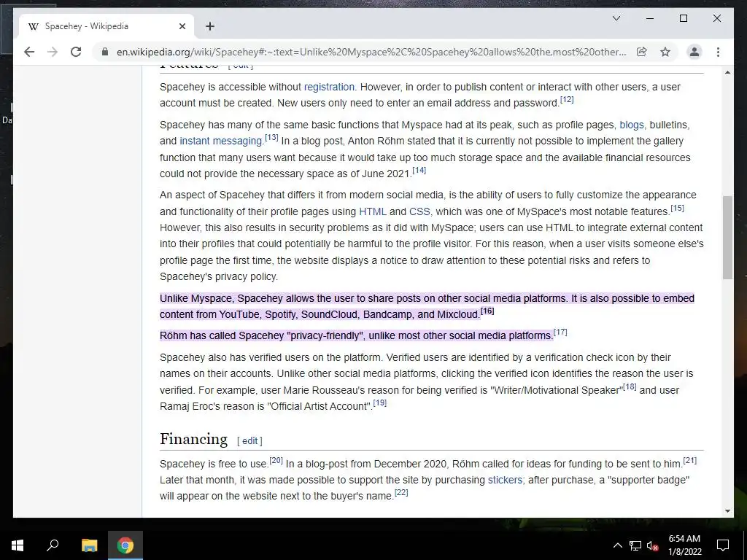Open the Chrome three-dot menu

(x=718, y=52)
